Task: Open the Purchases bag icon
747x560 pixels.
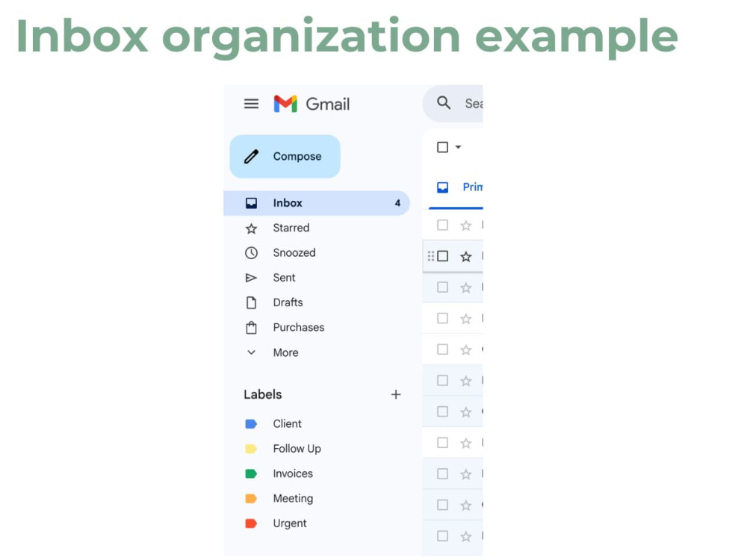Action: pos(251,328)
